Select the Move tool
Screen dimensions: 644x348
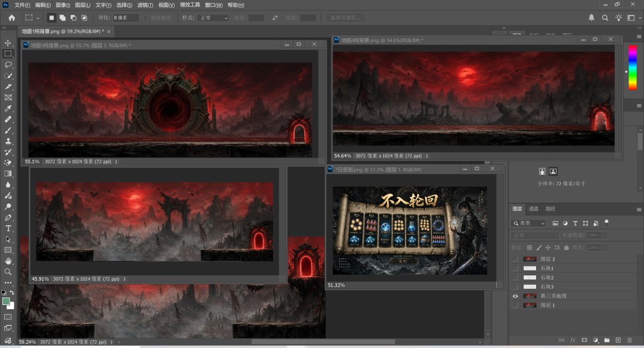(x=8, y=43)
